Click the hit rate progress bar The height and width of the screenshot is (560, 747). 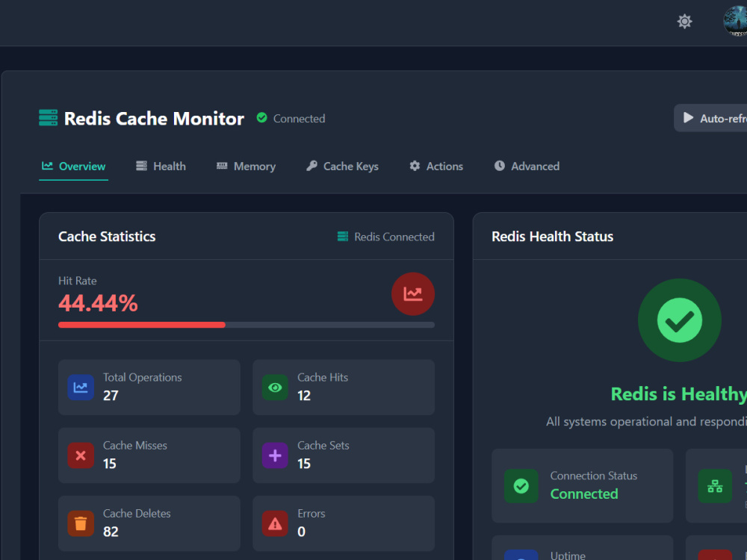pos(247,325)
